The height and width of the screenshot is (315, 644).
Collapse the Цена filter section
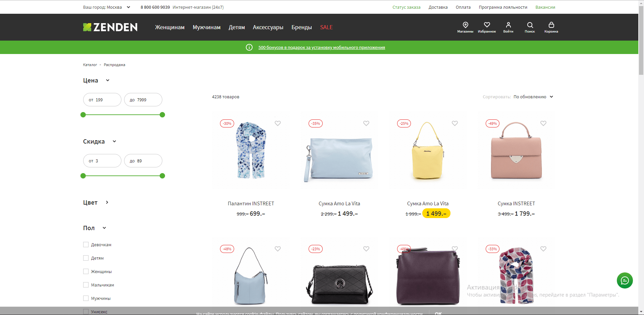point(96,81)
